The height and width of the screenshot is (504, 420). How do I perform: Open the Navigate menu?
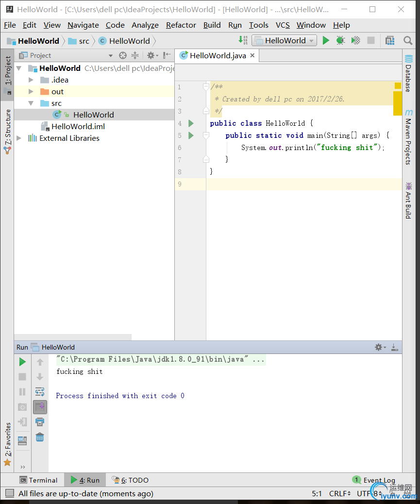point(83,25)
